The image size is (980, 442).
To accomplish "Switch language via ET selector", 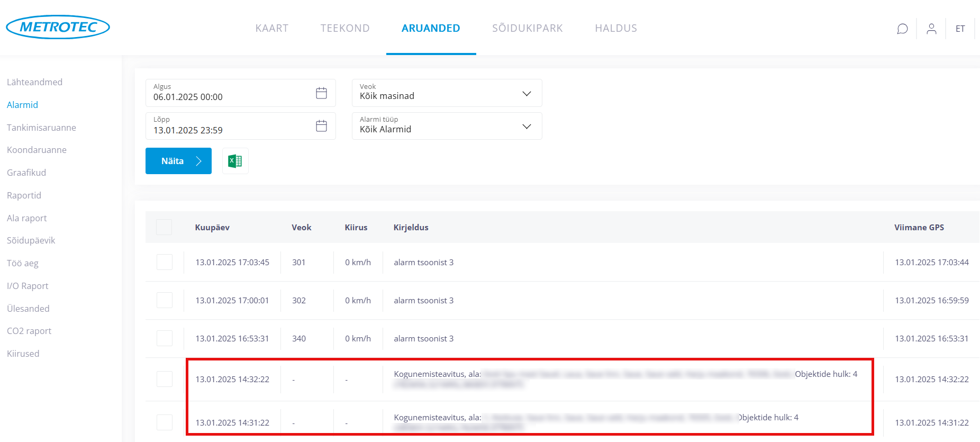I will 960,29.
